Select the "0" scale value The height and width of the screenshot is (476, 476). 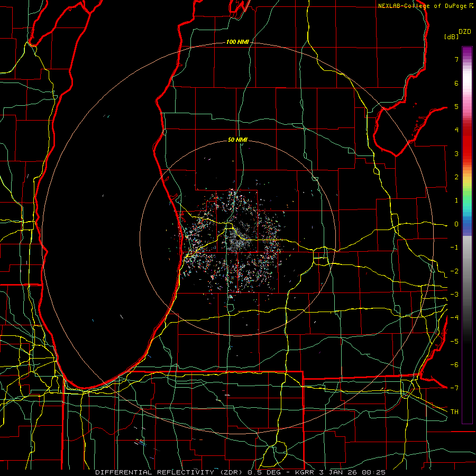(x=456, y=224)
